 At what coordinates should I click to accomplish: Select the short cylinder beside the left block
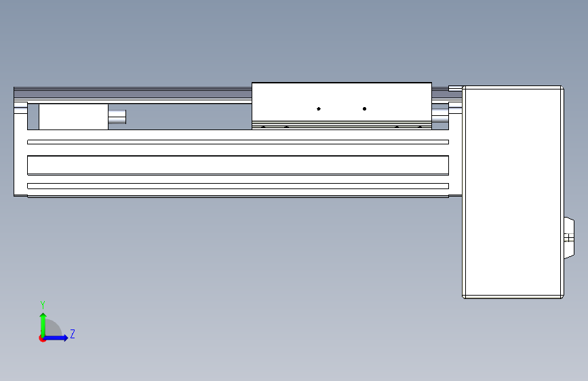(x=117, y=117)
